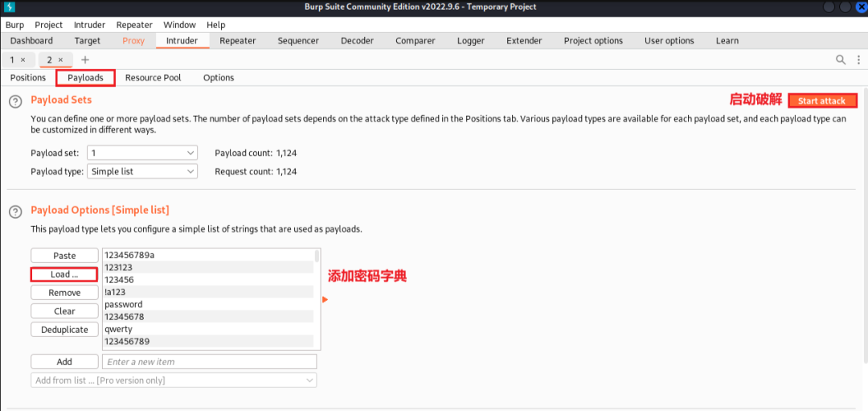Switch to the Dashboard tab
The height and width of the screenshot is (411, 868).
(x=31, y=41)
